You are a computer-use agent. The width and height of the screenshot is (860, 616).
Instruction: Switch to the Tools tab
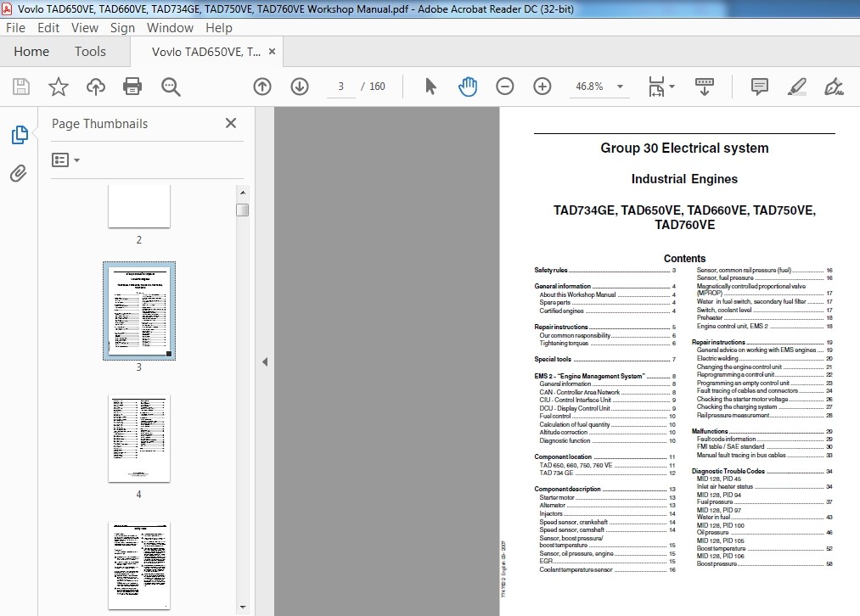(90, 52)
